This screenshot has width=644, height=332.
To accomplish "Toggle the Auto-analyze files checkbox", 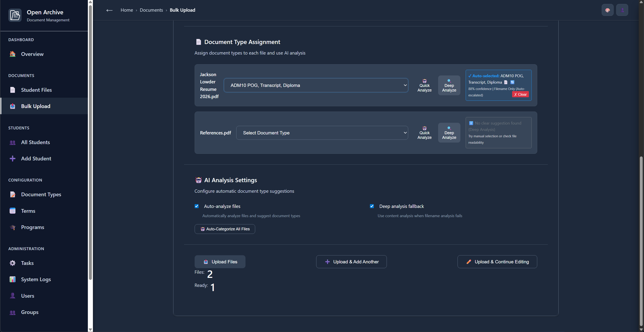I will tap(196, 206).
